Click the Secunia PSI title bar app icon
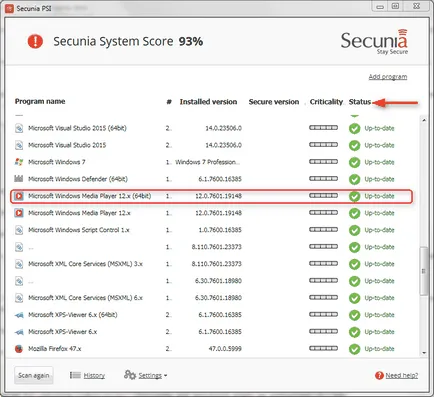 pyautogui.click(x=9, y=9)
